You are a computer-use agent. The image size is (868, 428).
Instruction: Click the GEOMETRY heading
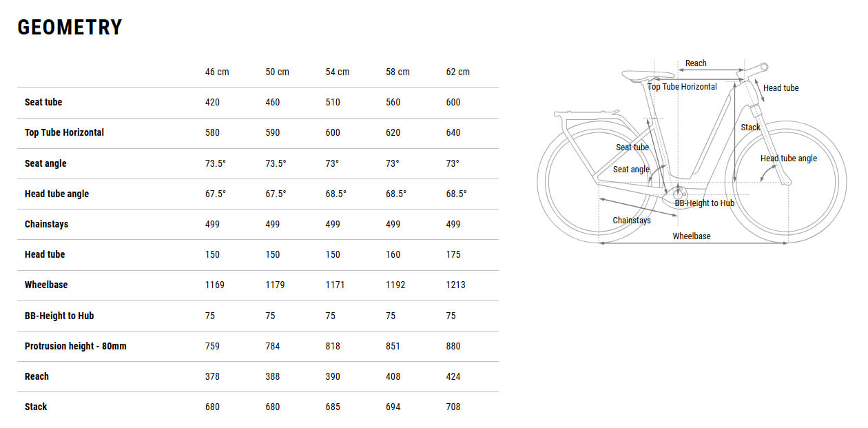[x=70, y=28]
